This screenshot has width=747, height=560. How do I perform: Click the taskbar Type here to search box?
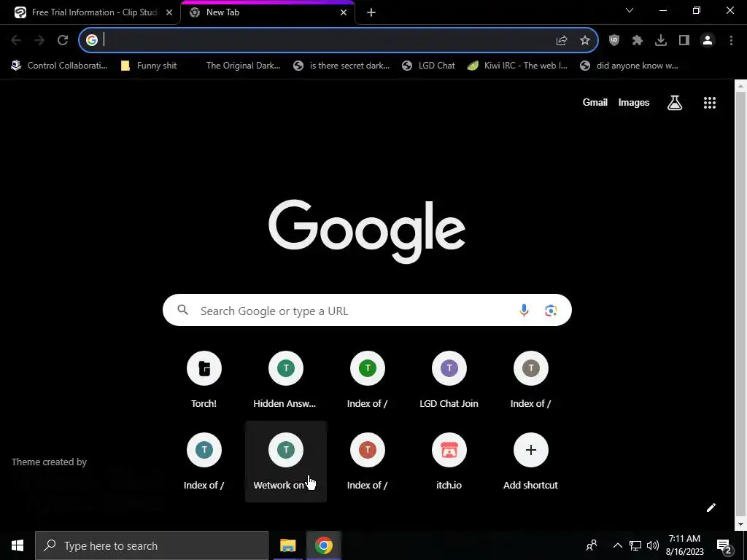coord(152,545)
